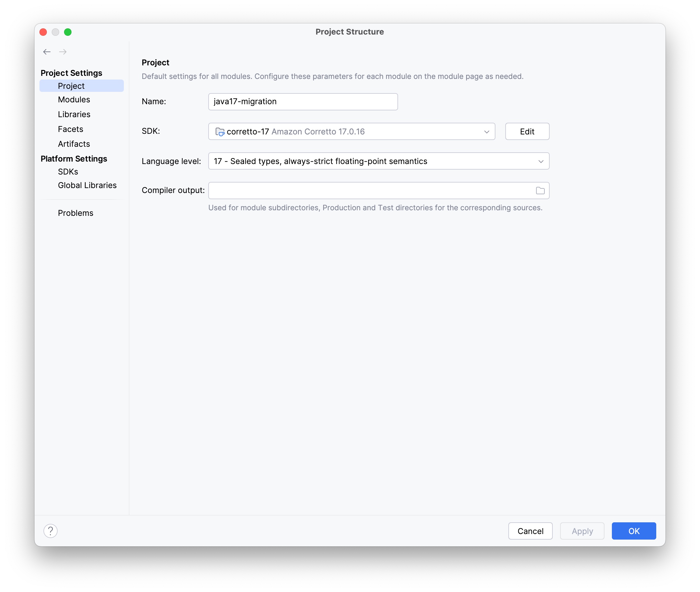Select Modules in Project Settings
The width and height of the screenshot is (700, 592).
(x=74, y=99)
